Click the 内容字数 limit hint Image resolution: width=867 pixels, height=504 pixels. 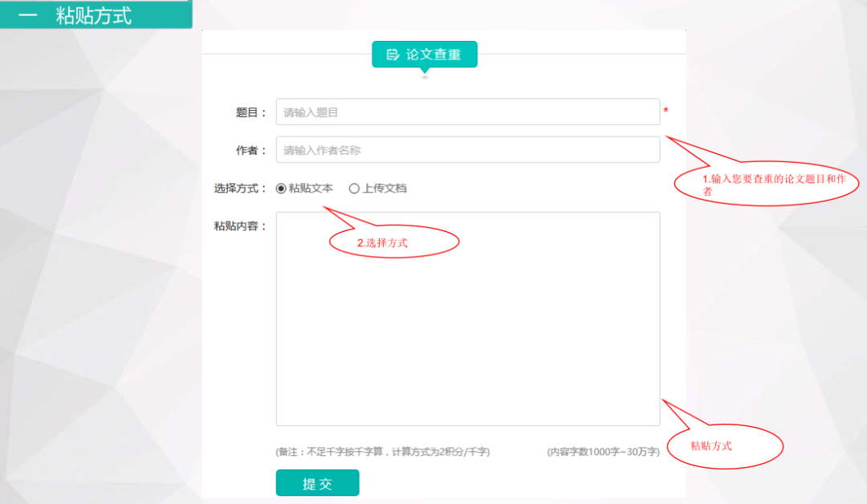(x=603, y=453)
